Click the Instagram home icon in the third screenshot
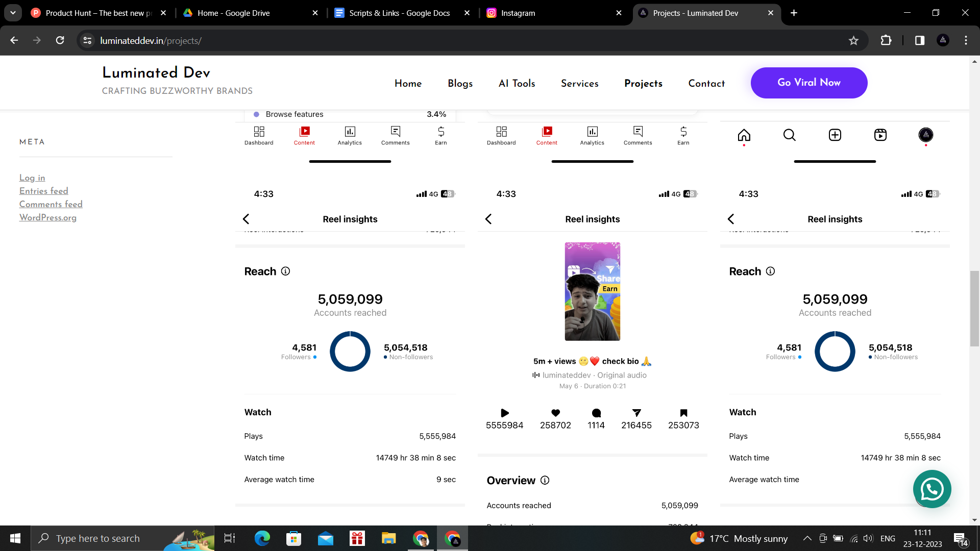Image resolution: width=980 pixels, height=551 pixels. [x=744, y=135]
